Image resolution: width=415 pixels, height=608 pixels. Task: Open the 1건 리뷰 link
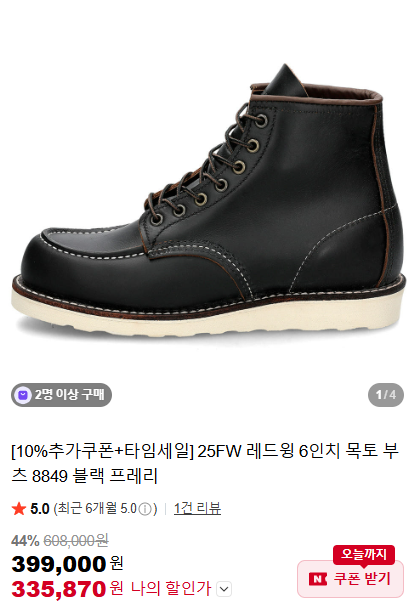[197, 509]
